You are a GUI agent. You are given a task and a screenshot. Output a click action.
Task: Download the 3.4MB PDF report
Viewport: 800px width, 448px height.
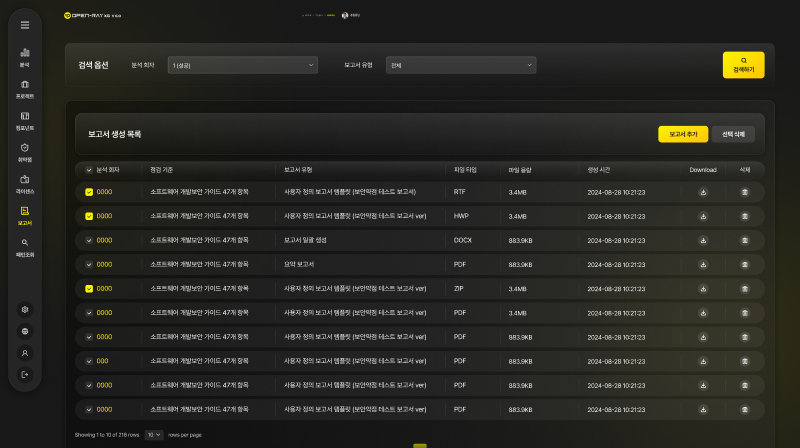(x=703, y=313)
